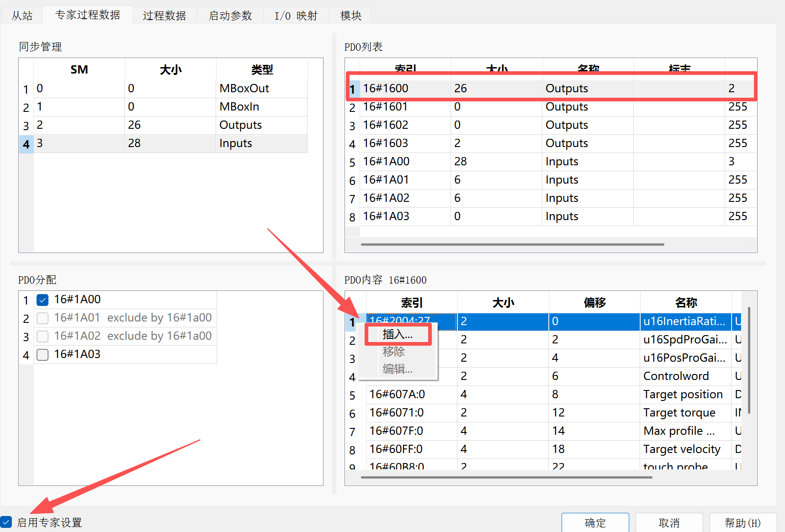Uncheck the 16#1A00 PDO assignment checkbox
The image size is (785, 532).
tap(42, 300)
